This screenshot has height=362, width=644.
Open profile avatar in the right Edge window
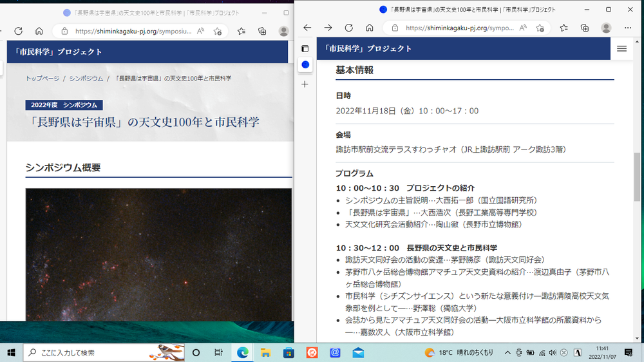(x=606, y=28)
